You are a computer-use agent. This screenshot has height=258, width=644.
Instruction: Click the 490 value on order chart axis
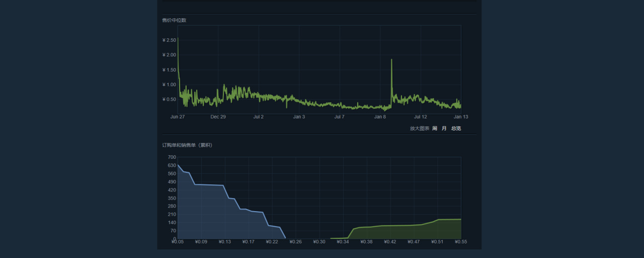click(172, 181)
